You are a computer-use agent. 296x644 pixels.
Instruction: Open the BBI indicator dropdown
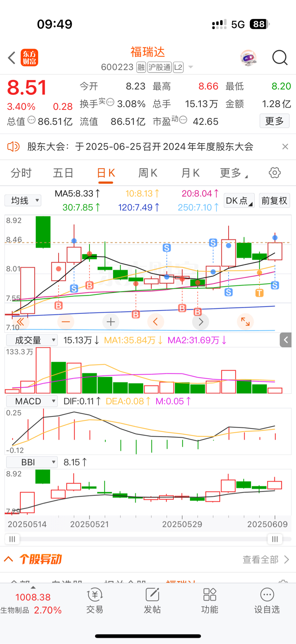tap(32, 462)
